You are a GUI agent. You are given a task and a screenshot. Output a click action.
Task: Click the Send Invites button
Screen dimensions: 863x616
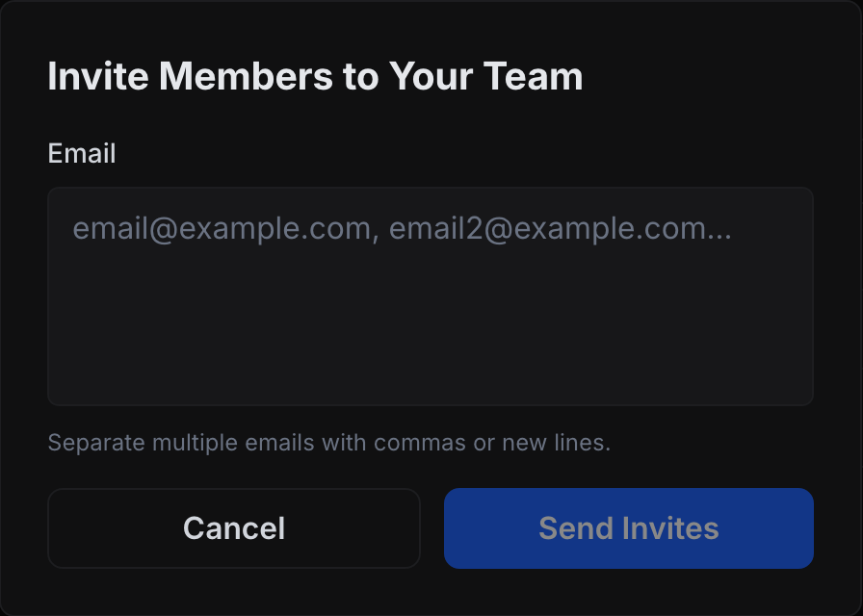(628, 528)
